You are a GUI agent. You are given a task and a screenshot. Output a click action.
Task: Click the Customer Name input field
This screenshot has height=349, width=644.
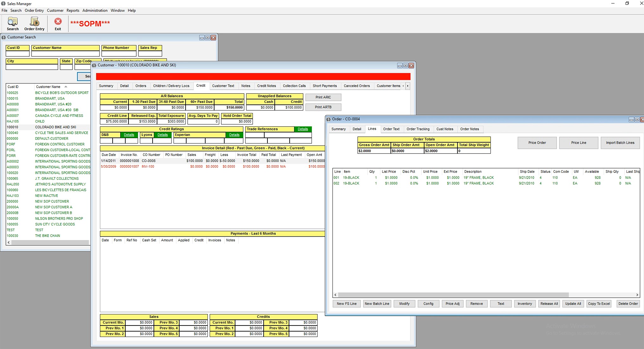pyautogui.click(x=65, y=54)
